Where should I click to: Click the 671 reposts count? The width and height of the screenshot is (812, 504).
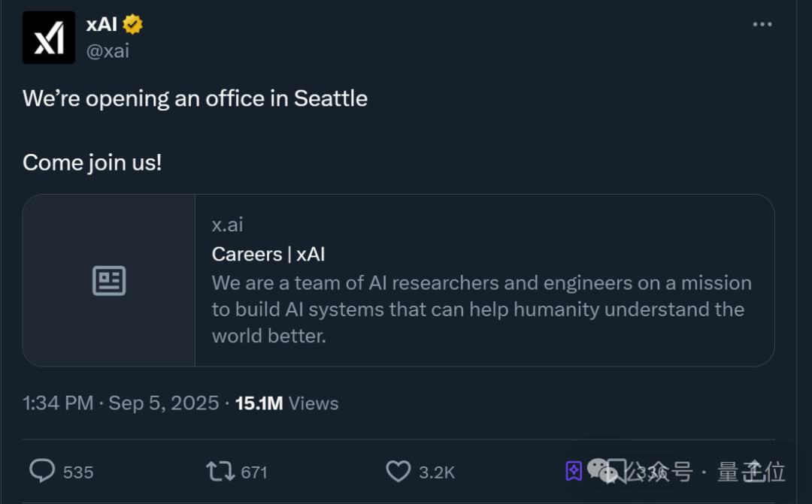[254, 472]
